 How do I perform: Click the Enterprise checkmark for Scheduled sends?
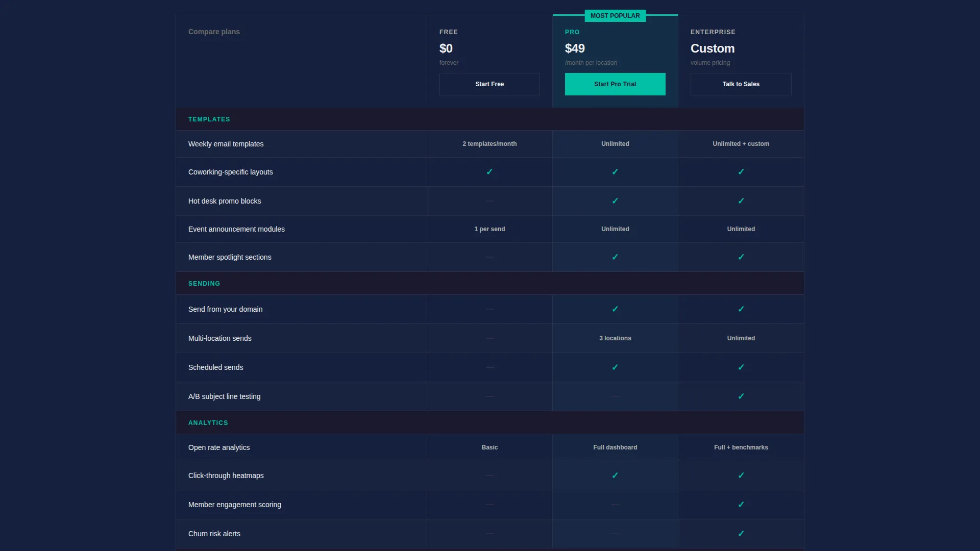point(741,367)
